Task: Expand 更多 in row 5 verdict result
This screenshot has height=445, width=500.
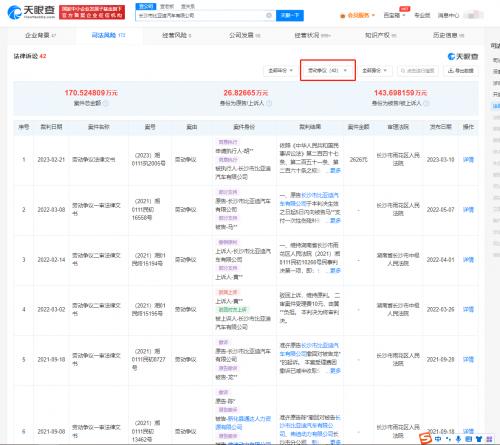Action: tap(335, 371)
